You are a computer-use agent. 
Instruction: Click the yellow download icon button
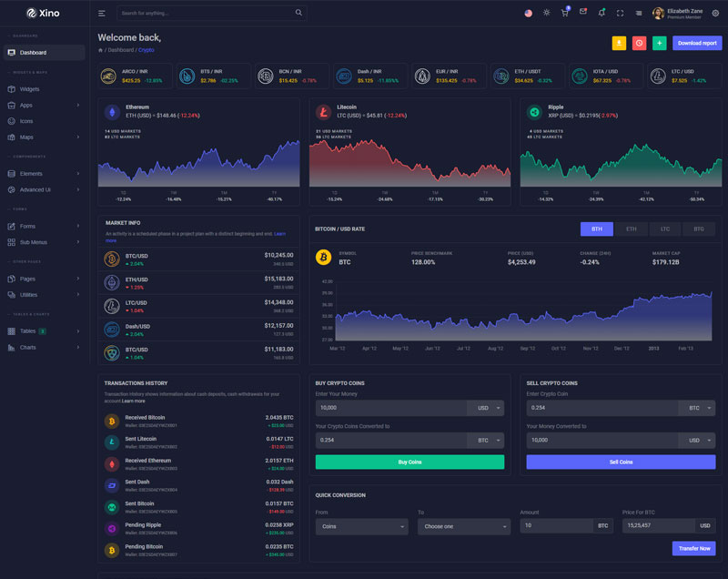619,43
